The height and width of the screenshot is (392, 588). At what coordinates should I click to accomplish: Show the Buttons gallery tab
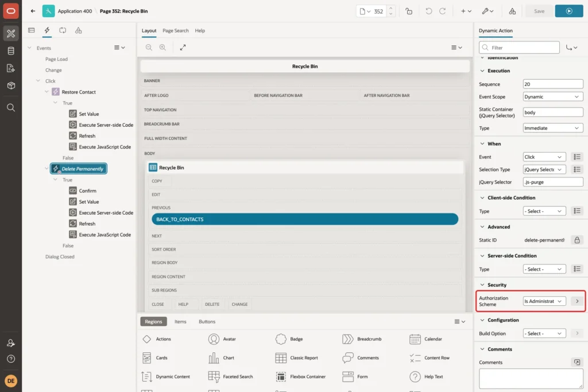click(207, 321)
